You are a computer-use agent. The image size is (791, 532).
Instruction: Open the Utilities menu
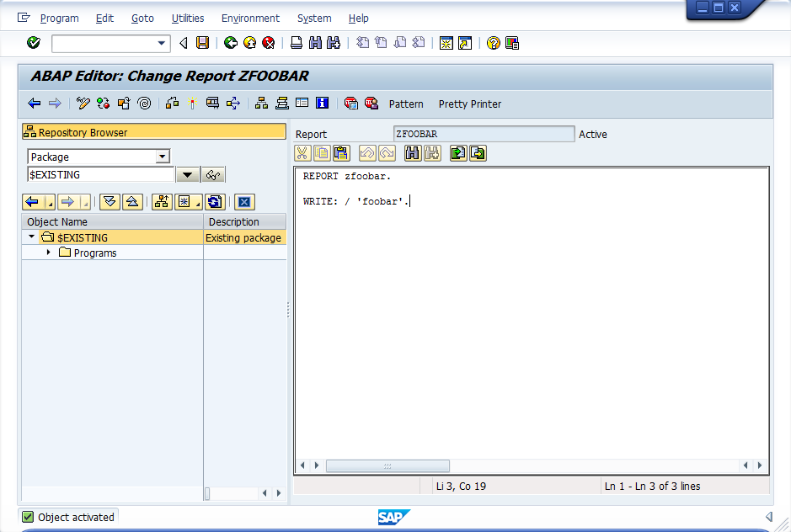(188, 19)
